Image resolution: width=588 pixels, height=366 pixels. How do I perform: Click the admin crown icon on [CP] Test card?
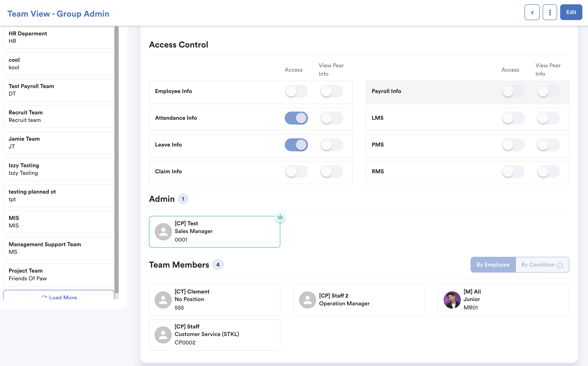(280, 217)
